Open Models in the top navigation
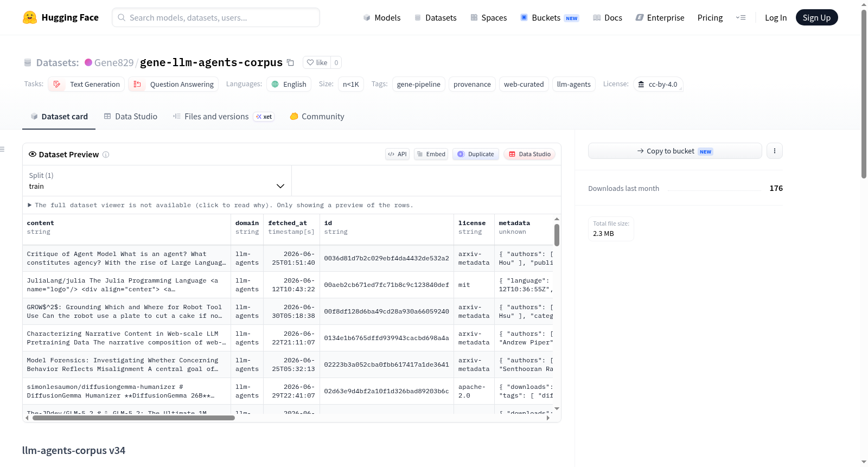This screenshot has height=467, width=868. pos(382,17)
